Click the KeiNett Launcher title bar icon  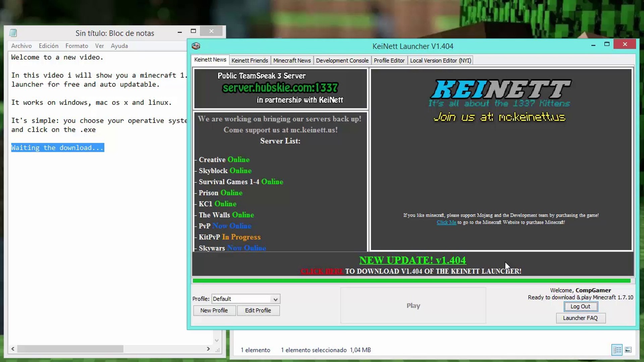tap(196, 46)
